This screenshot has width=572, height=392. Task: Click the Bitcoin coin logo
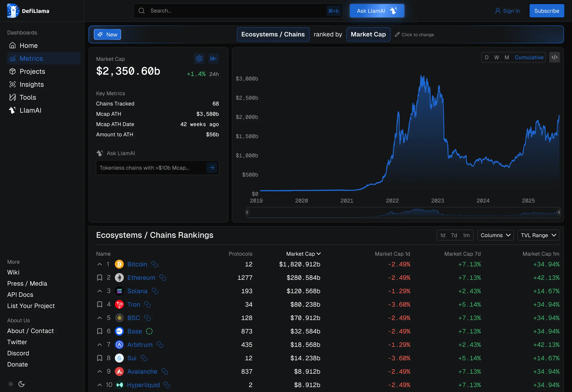click(119, 264)
